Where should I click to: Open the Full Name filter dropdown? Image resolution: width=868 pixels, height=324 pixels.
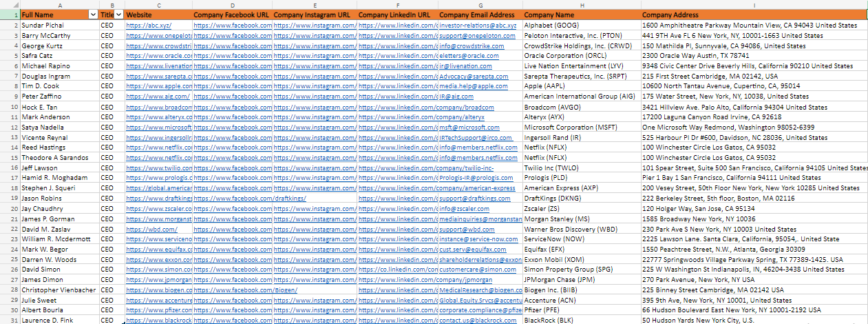point(93,14)
